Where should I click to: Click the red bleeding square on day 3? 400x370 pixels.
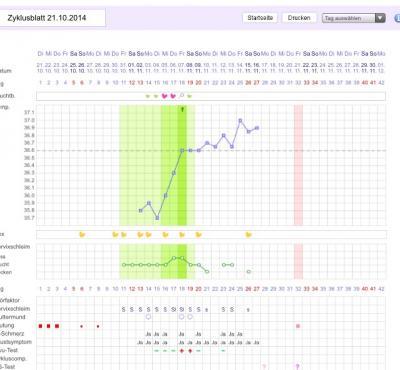click(x=57, y=326)
